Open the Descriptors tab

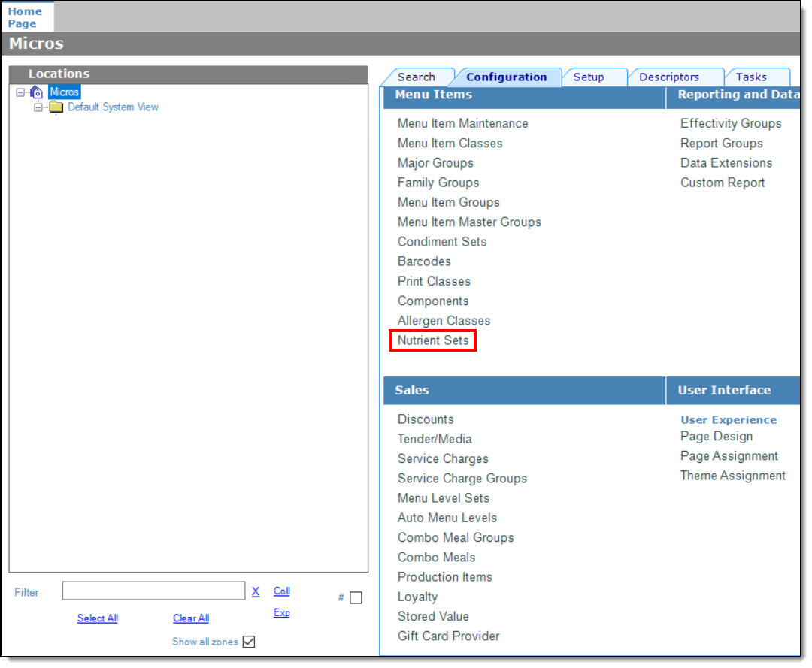pos(669,77)
